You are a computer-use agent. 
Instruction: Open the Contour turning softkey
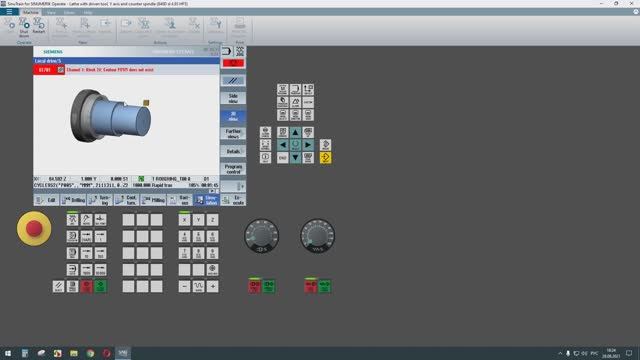tap(126, 200)
